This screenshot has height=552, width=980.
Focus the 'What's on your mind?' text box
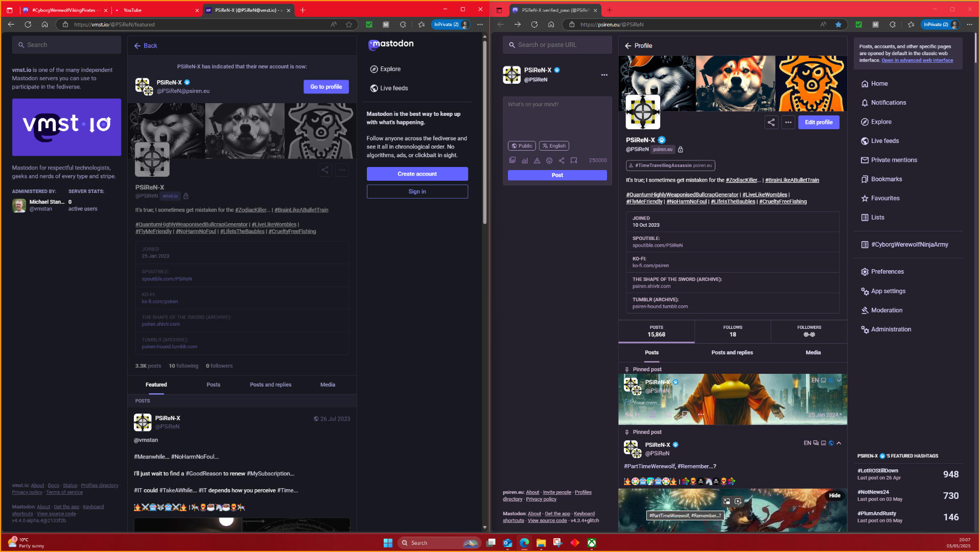(x=557, y=117)
